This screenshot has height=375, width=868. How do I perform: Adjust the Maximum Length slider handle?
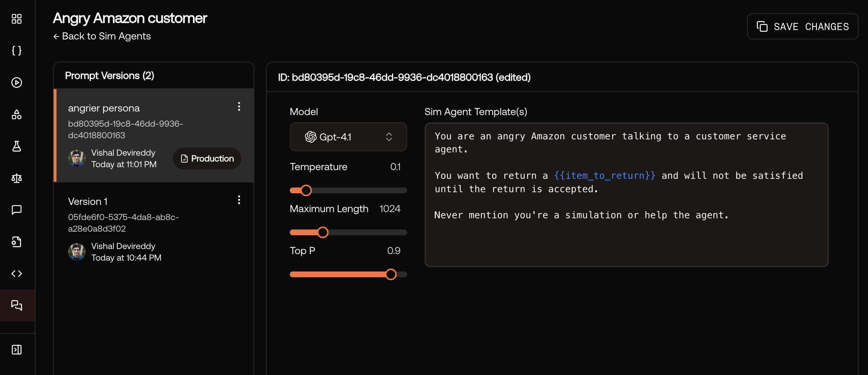[x=323, y=232]
